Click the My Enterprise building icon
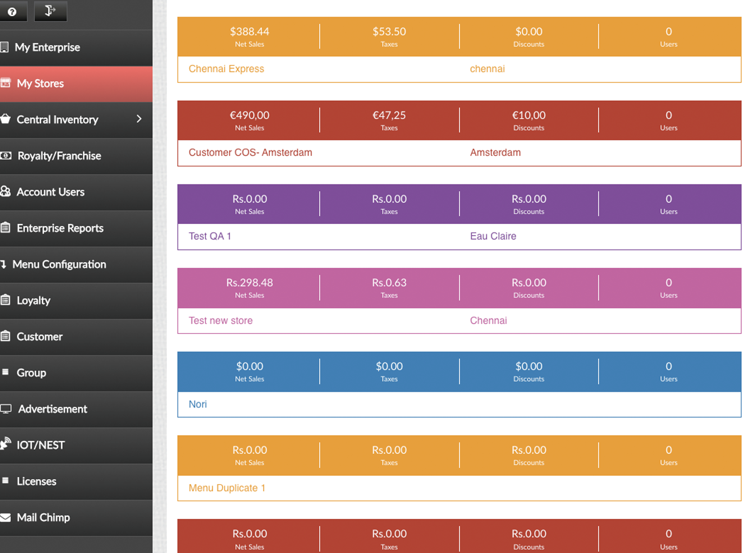The width and height of the screenshot is (756, 553). [5, 47]
